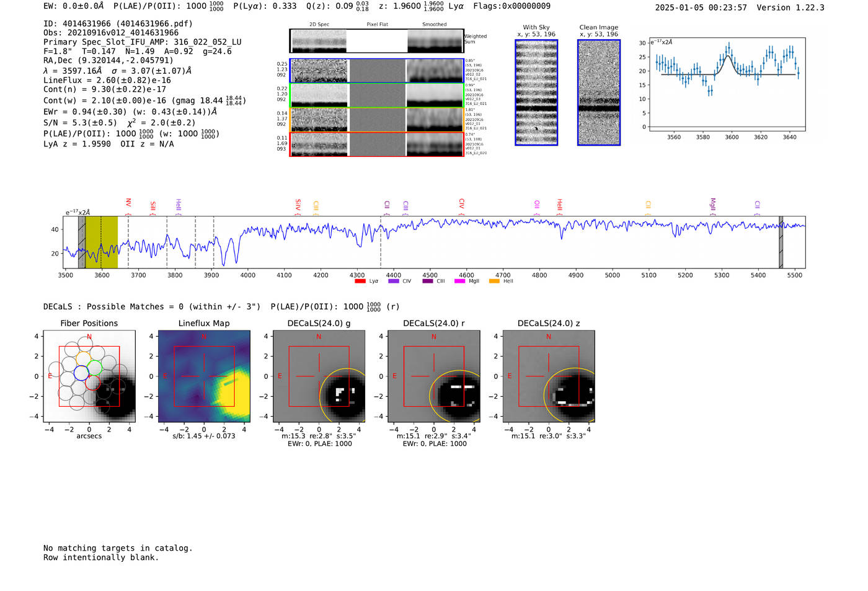Click the s/b: 1.45 +/- 0.073 caption
This screenshot has height=591, width=868.
tap(204, 436)
